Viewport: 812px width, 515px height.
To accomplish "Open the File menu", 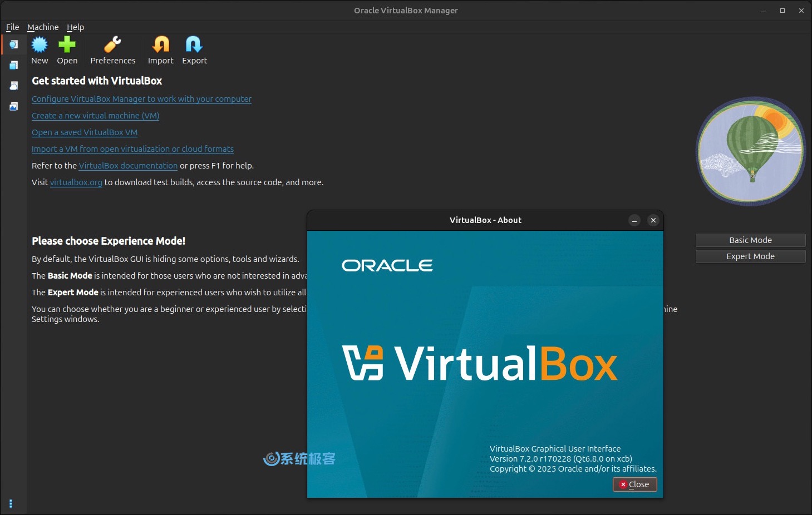I will pos(13,27).
